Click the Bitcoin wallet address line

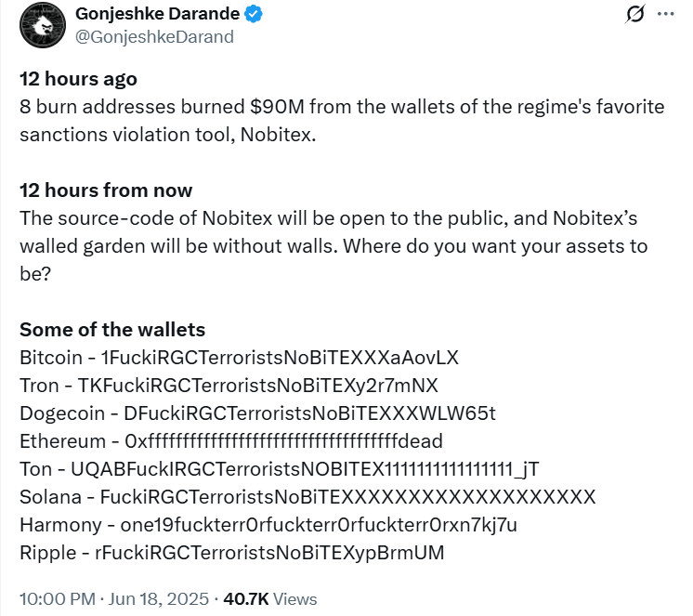click(x=239, y=358)
